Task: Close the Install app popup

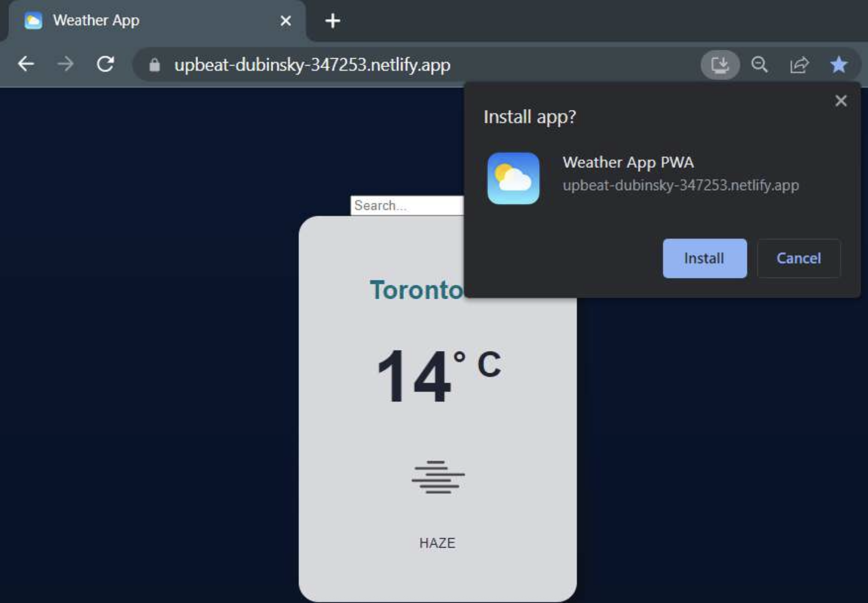Action: coord(841,101)
